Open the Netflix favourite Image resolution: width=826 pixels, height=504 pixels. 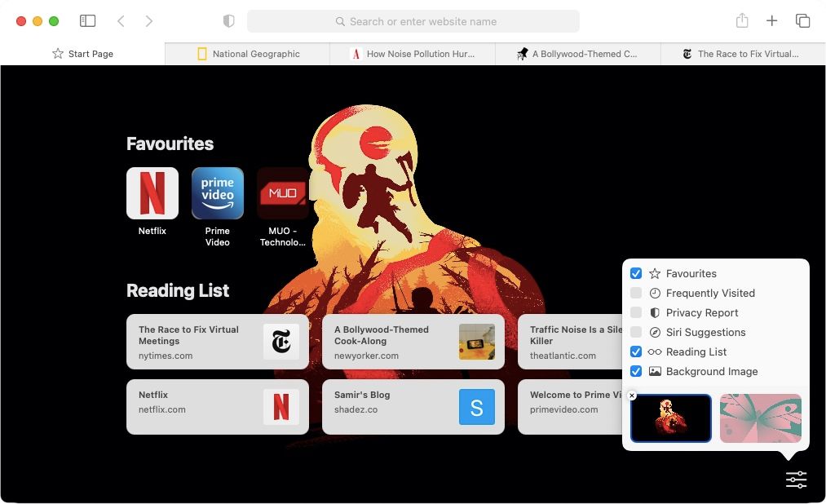tap(152, 193)
